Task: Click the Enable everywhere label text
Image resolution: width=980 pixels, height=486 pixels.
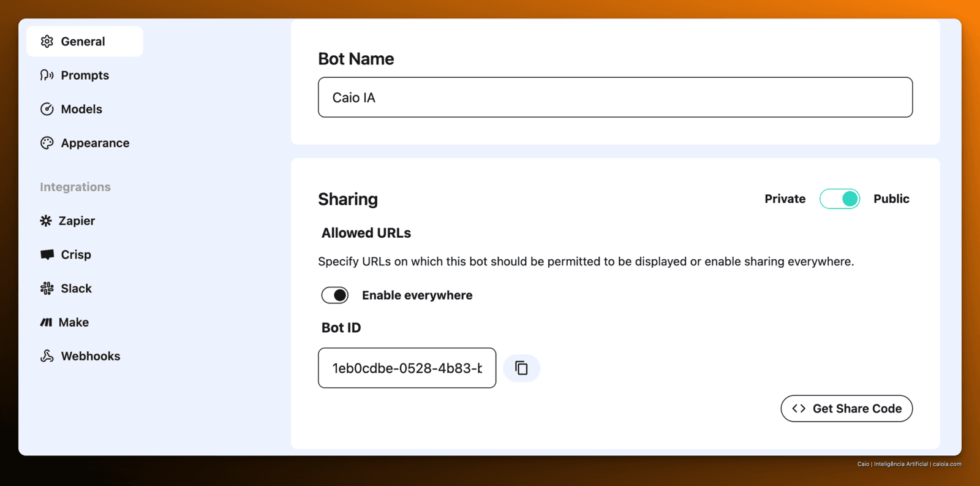Action: (x=417, y=295)
